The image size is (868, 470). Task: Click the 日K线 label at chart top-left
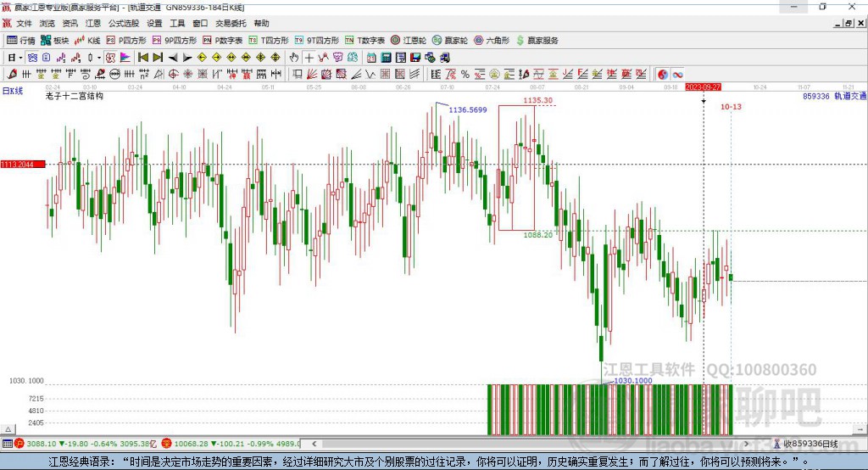pyautogui.click(x=13, y=91)
